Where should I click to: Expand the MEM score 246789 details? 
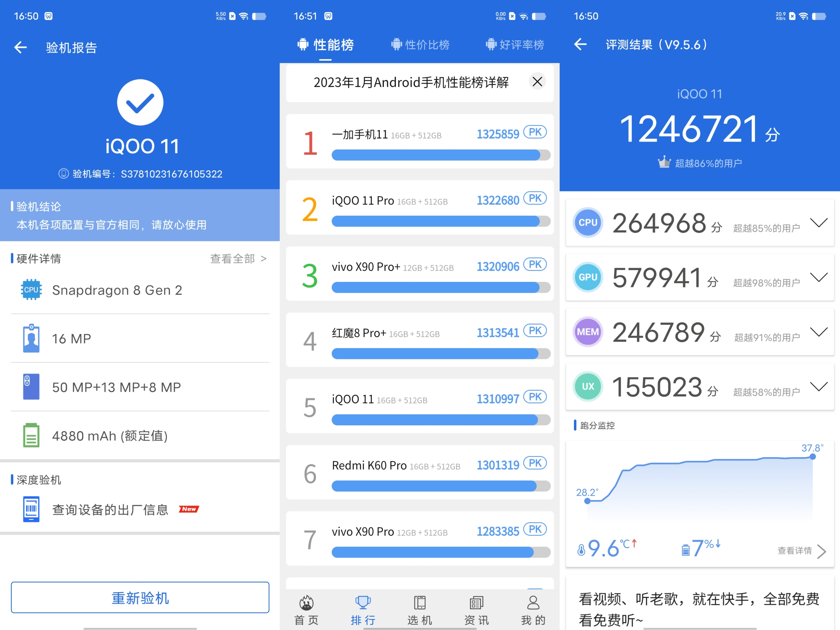[819, 332]
